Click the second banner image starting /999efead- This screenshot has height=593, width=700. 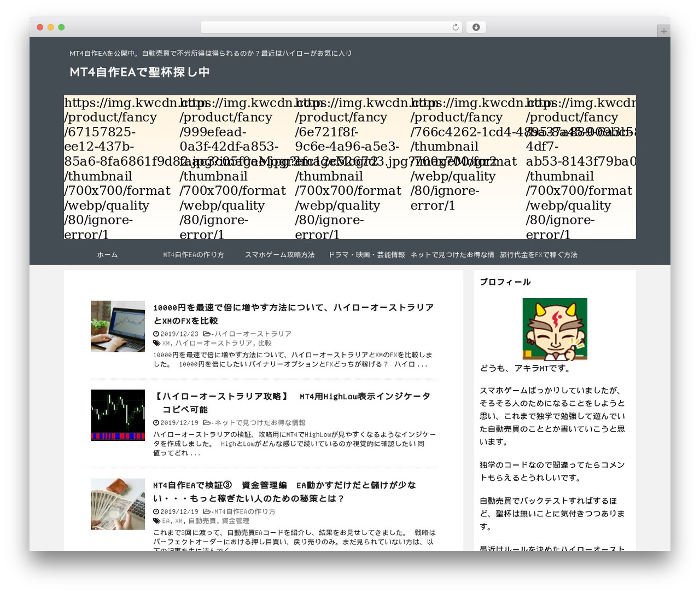237,167
